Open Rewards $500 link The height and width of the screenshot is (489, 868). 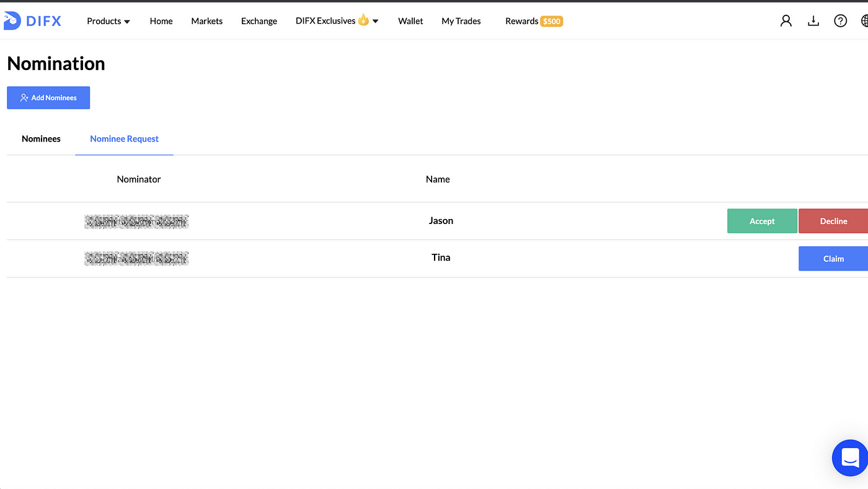pos(534,21)
